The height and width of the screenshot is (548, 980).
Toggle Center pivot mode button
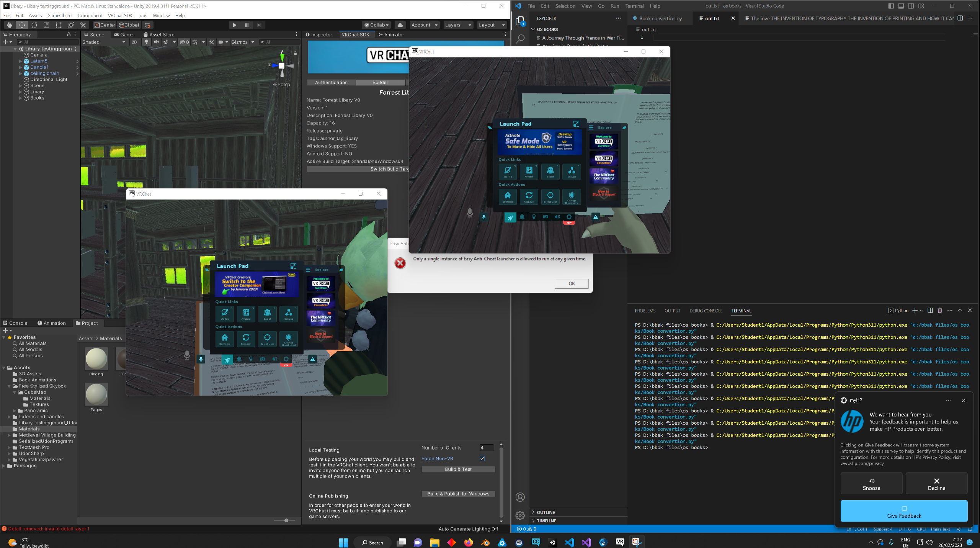[105, 25]
